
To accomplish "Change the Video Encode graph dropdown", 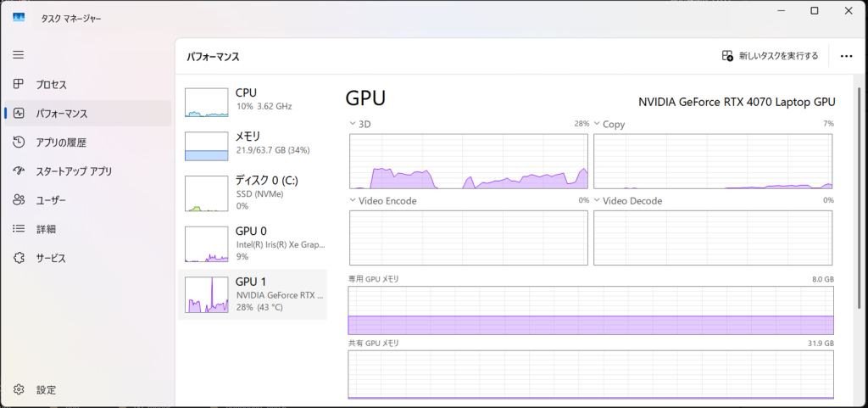I will [x=353, y=201].
